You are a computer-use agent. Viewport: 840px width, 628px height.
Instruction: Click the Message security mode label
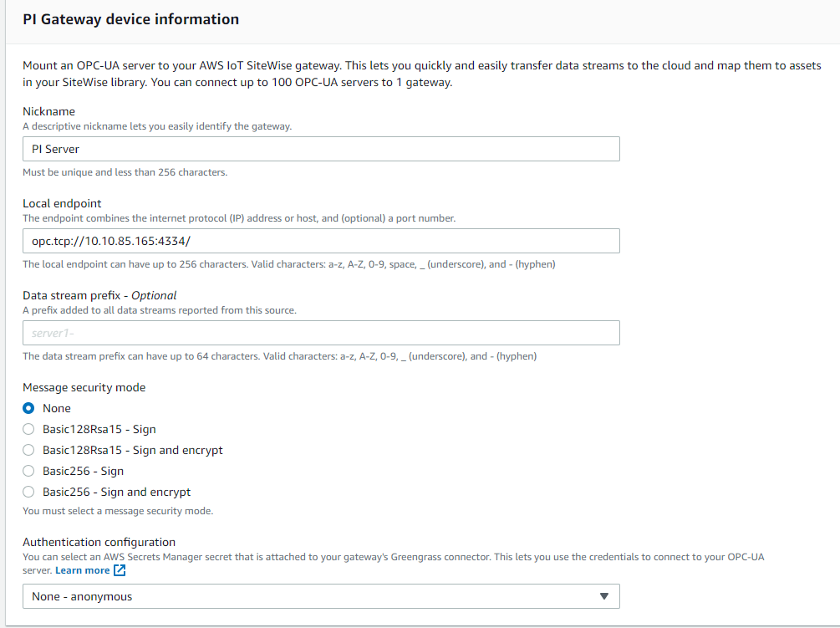(84, 387)
